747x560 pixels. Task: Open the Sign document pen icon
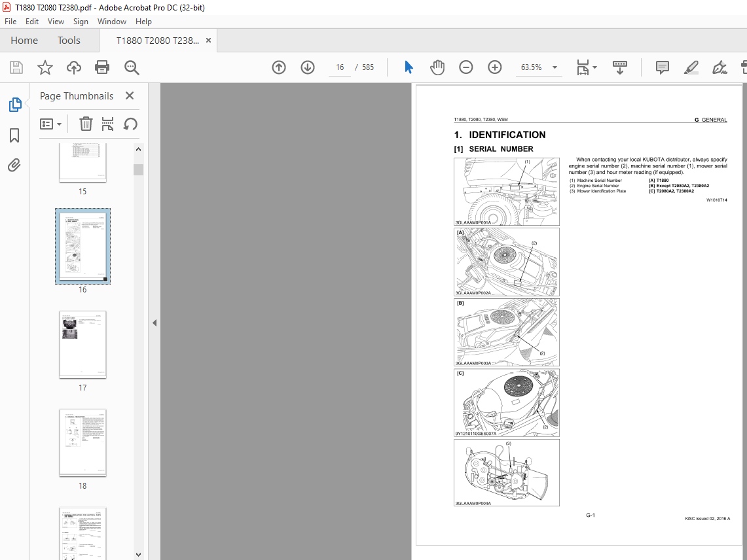pos(720,67)
